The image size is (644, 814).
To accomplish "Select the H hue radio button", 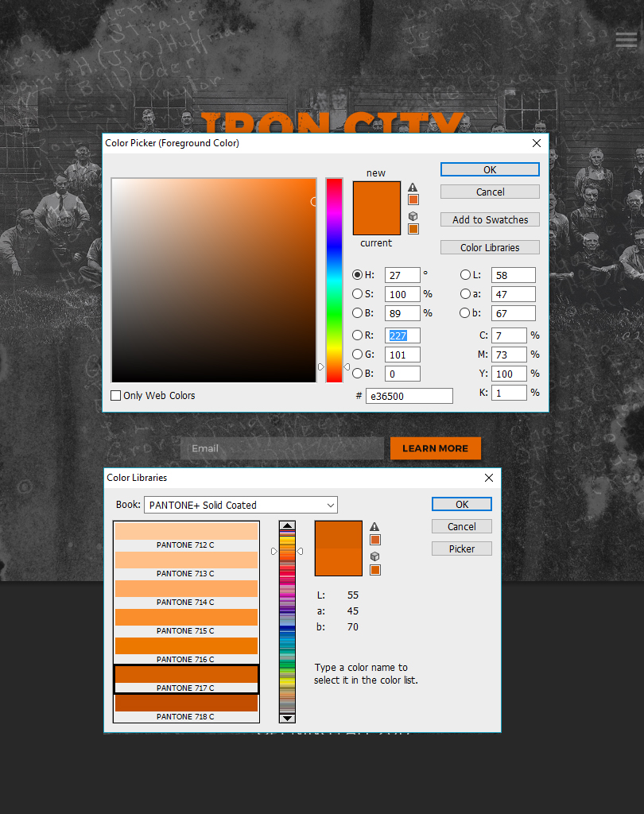I will pos(357,275).
